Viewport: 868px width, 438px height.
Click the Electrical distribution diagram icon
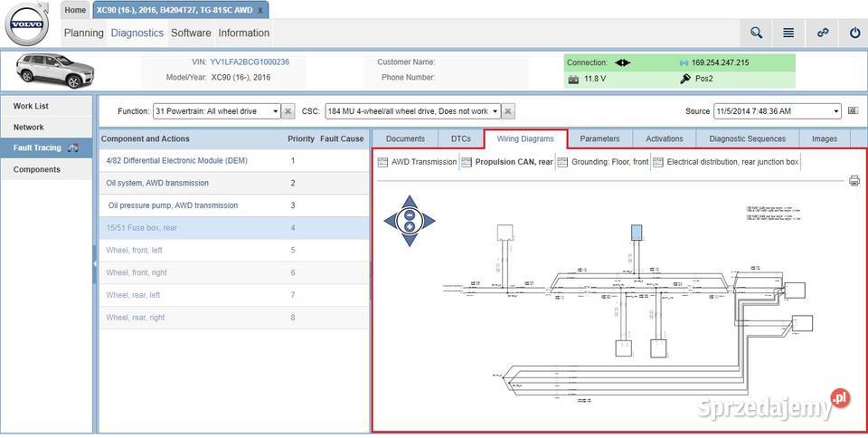click(658, 162)
